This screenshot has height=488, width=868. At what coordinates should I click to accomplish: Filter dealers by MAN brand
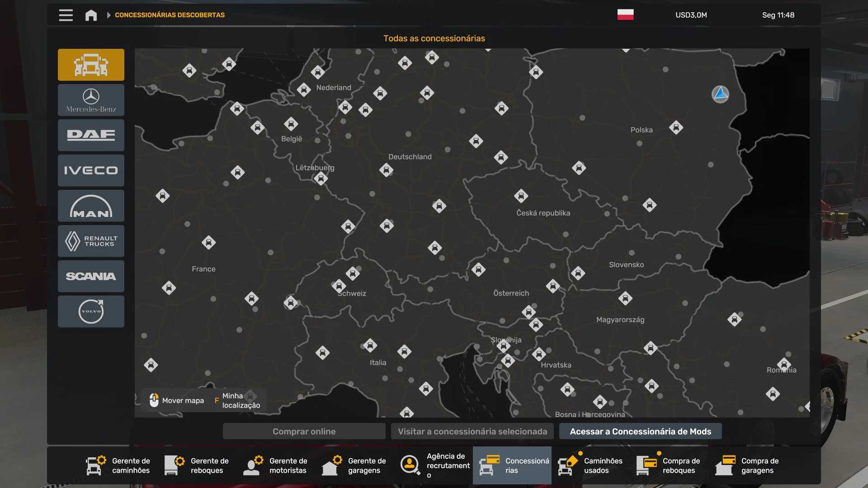point(91,206)
